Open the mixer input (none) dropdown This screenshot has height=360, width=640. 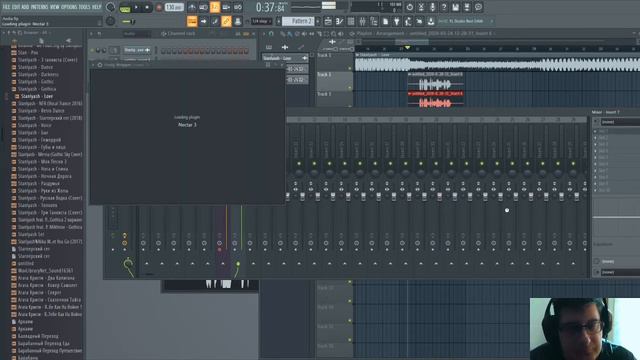coord(620,122)
